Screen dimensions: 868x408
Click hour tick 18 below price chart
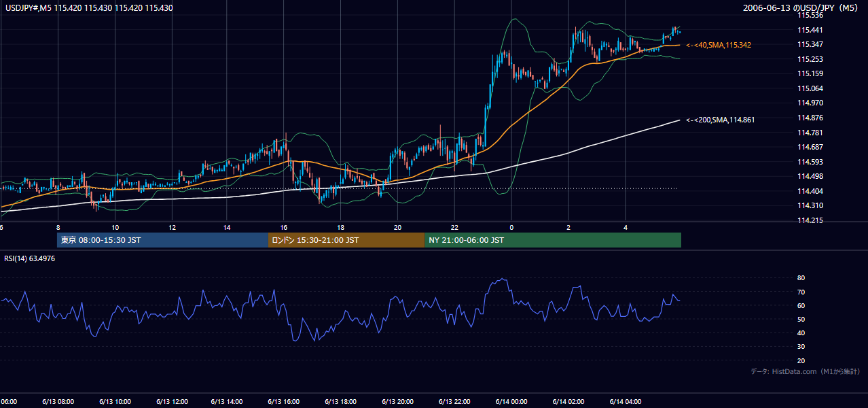coord(341,227)
